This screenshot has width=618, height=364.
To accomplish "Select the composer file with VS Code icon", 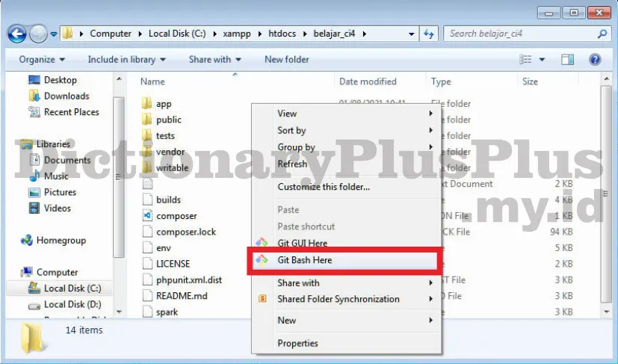I will 170,216.
